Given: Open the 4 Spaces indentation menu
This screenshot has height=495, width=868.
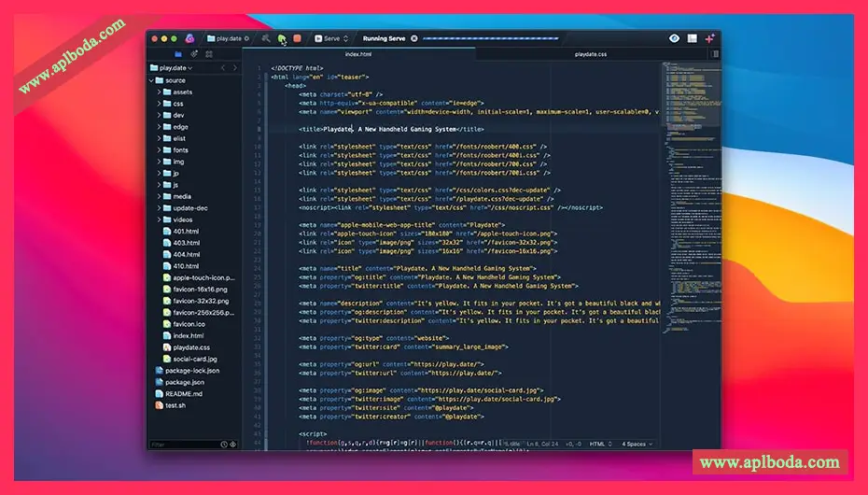Looking at the screenshot, I should (x=638, y=444).
